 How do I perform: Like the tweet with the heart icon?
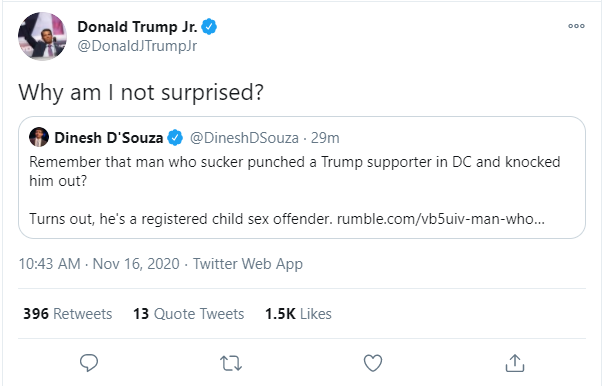click(x=373, y=363)
